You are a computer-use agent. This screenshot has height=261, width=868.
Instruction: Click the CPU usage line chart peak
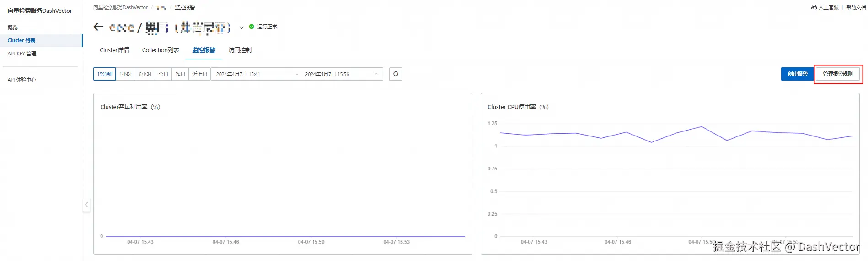click(702, 127)
